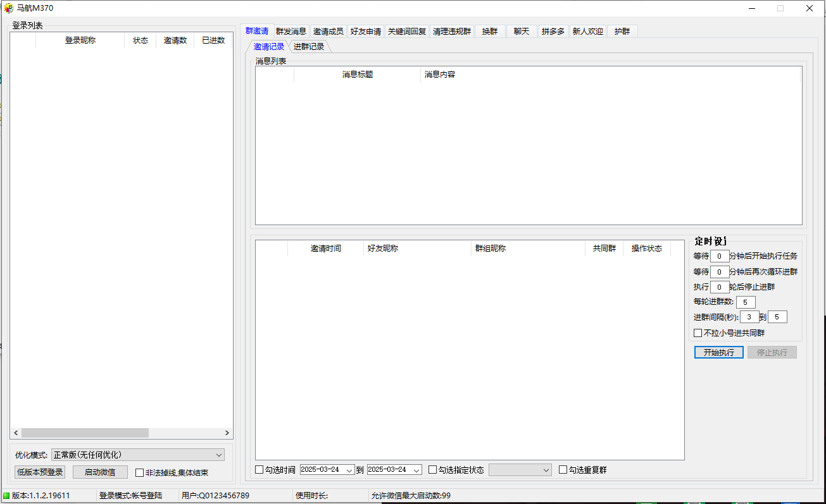Tick the 勾选时间 checkbox
This screenshot has width=826, height=504.
coord(260,470)
